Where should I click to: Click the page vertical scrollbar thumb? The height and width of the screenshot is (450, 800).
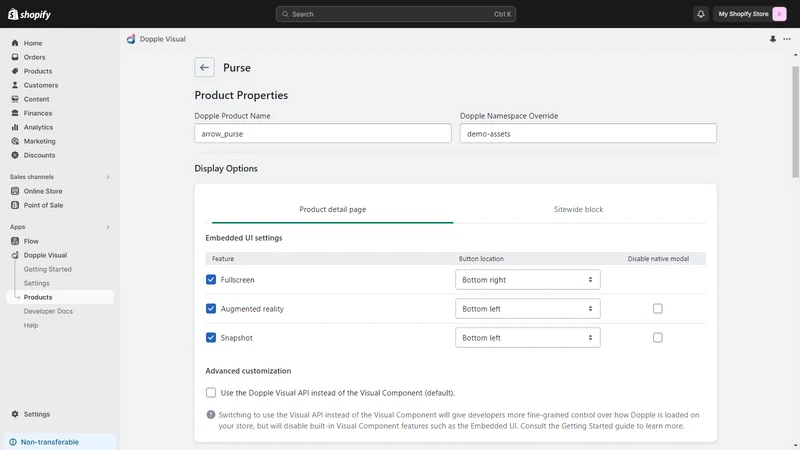(x=795, y=121)
